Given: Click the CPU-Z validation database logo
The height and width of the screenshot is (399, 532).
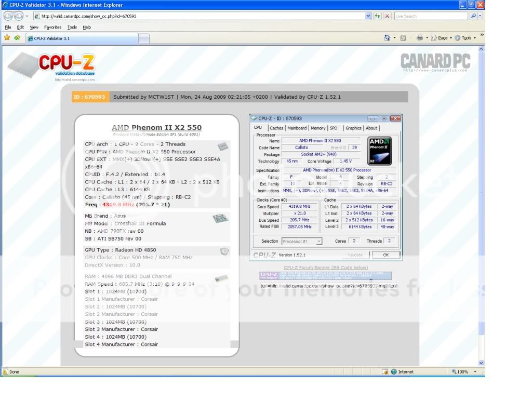Looking at the screenshot, I should pos(51,65).
